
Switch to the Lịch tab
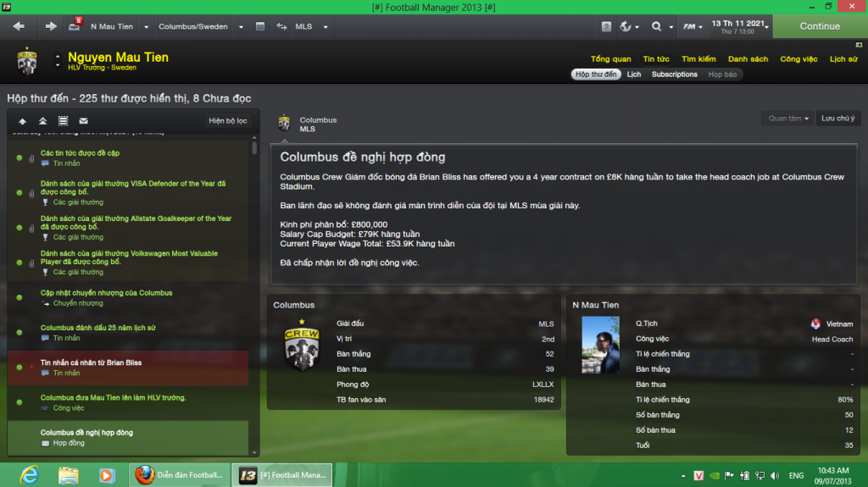pos(634,75)
